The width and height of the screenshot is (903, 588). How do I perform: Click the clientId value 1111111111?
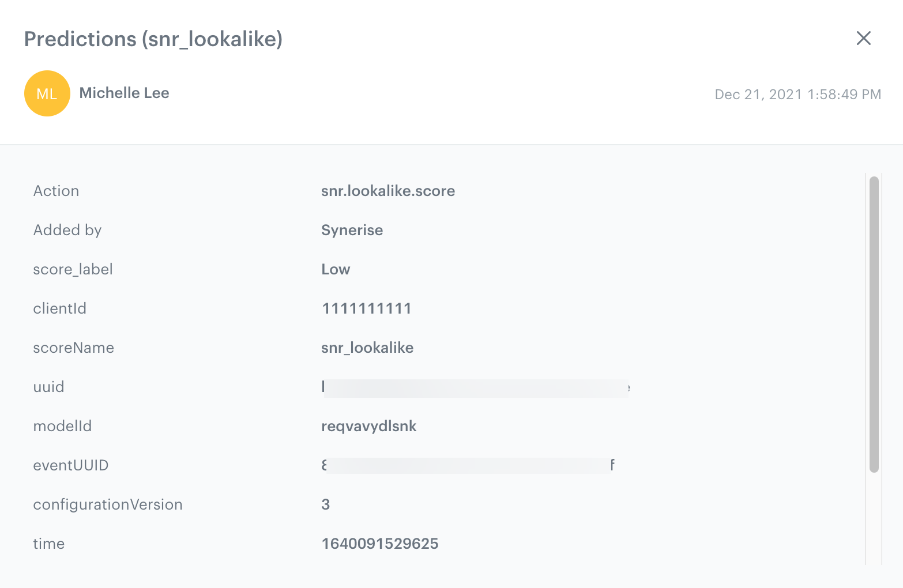pos(366,308)
